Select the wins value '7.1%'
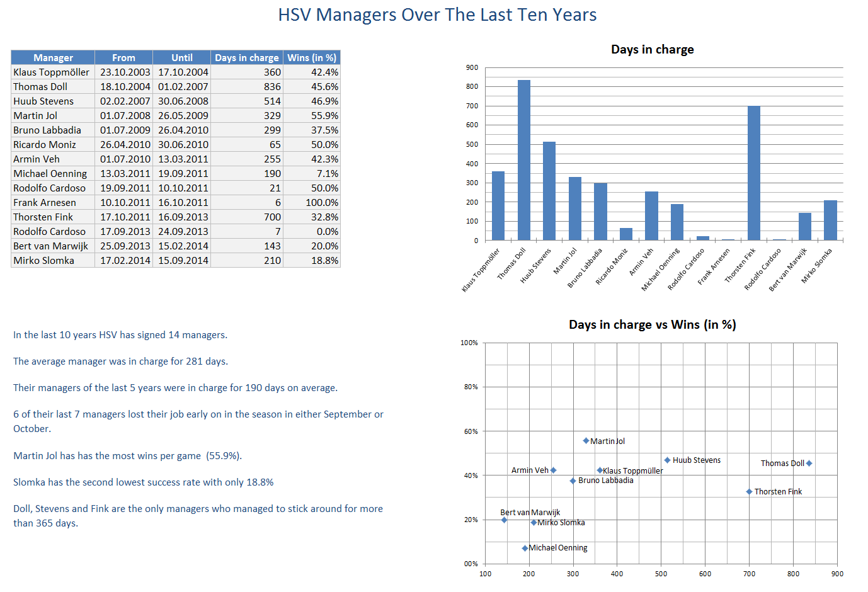The height and width of the screenshot is (592, 868). [312, 173]
